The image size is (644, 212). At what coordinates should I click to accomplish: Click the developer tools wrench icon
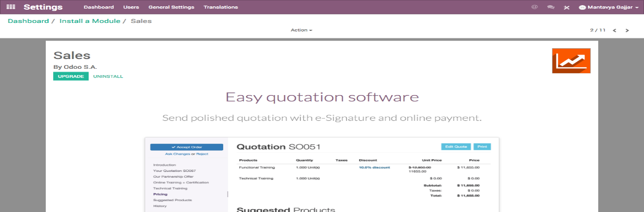(x=566, y=7)
